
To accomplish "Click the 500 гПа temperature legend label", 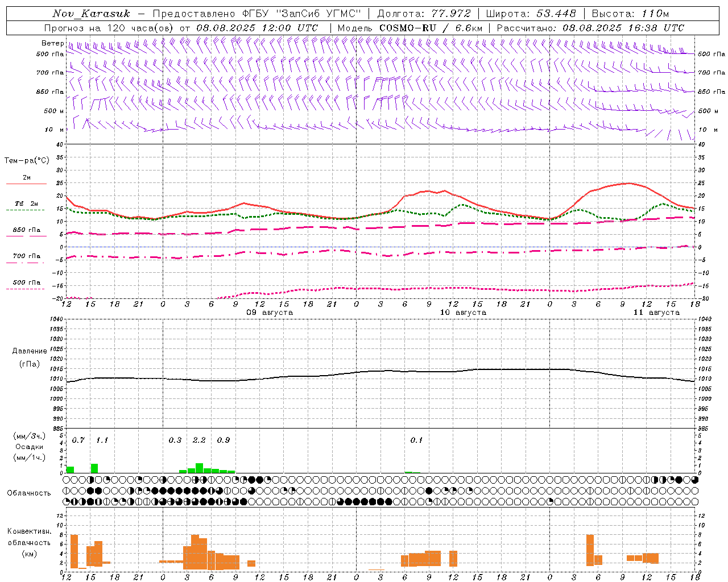I will pos(27,282).
